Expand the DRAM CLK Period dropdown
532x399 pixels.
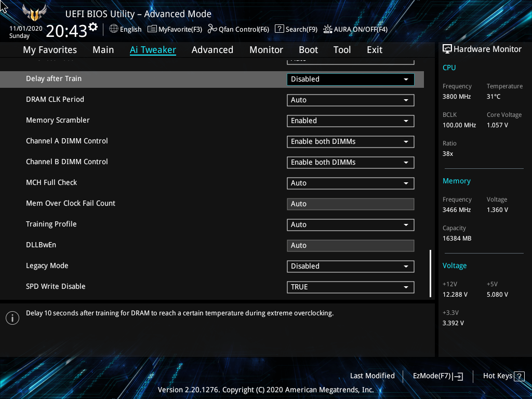[x=350, y=100]
